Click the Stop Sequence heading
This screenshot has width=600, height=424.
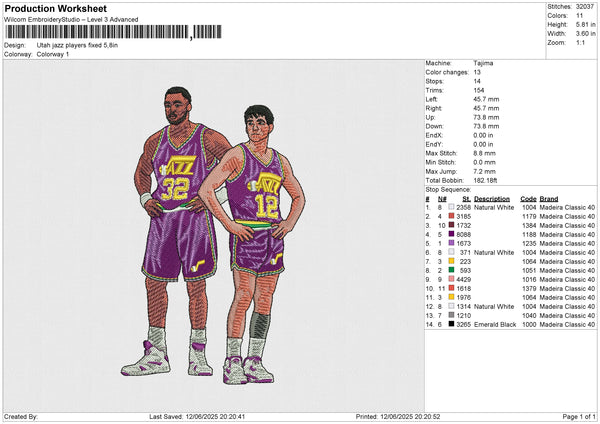click(448, 190)
